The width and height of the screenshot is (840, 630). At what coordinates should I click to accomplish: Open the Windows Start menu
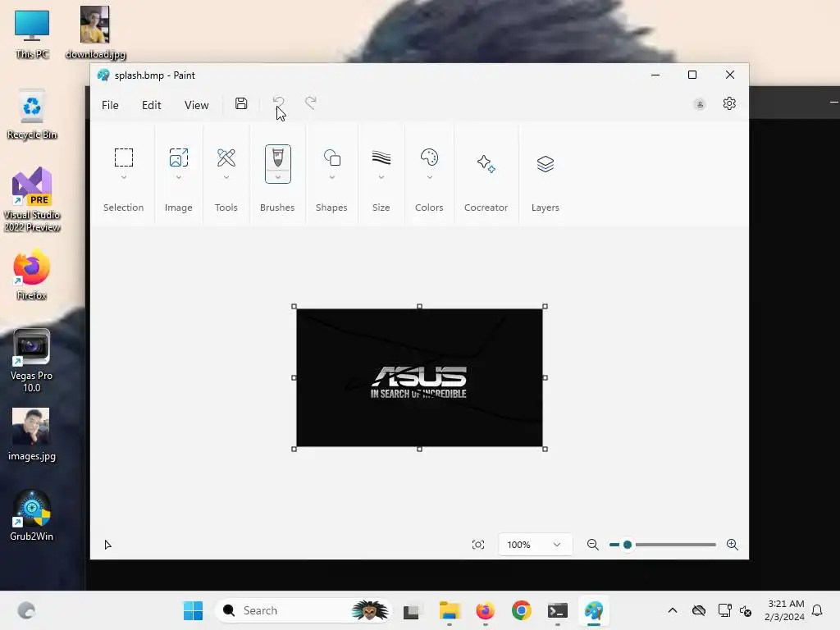[x=193, y=610]
